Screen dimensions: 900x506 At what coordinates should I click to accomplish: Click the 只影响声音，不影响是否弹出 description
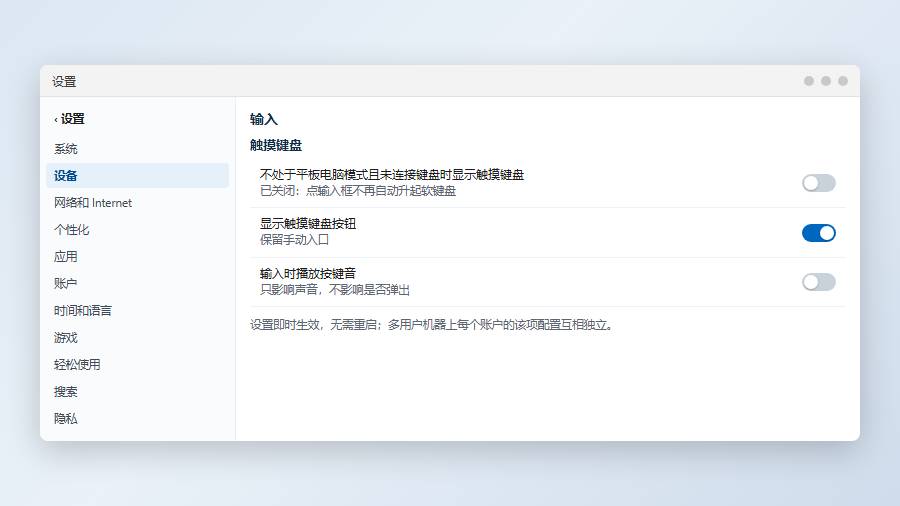coord(335,290)
